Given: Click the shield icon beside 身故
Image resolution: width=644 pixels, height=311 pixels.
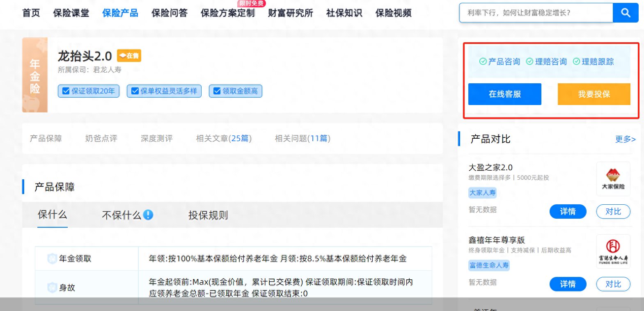Looking at the screenshot, I should click(52, 288).
